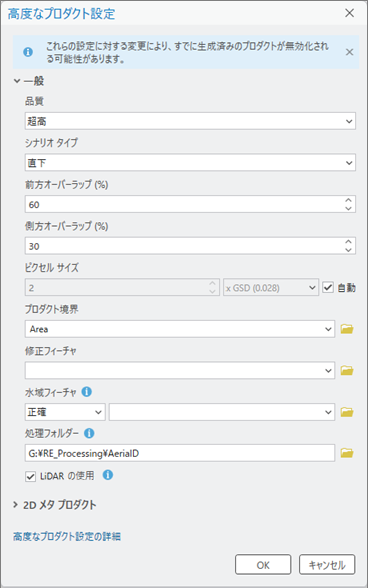
Task: Collapse the 一般 section
Action: tap(17, 81)
